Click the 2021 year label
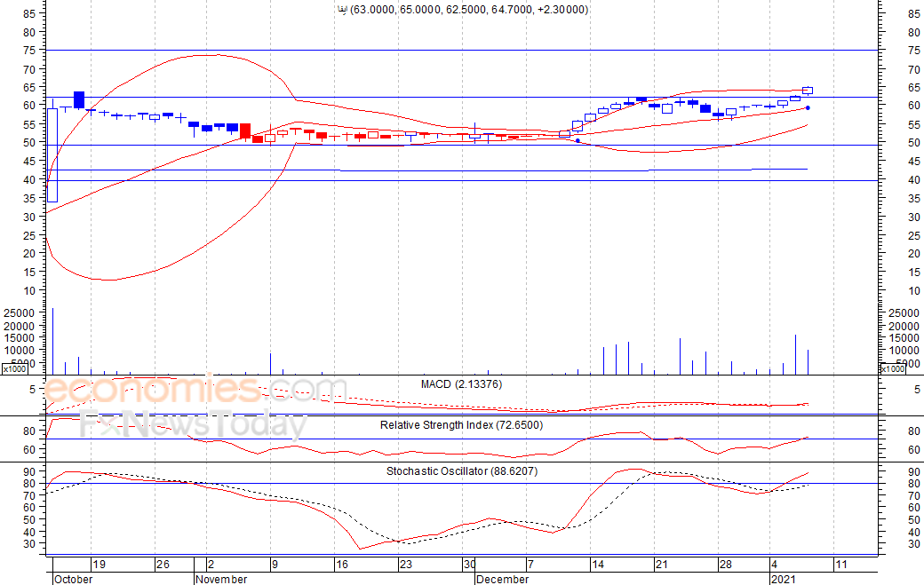 [784, 579]
